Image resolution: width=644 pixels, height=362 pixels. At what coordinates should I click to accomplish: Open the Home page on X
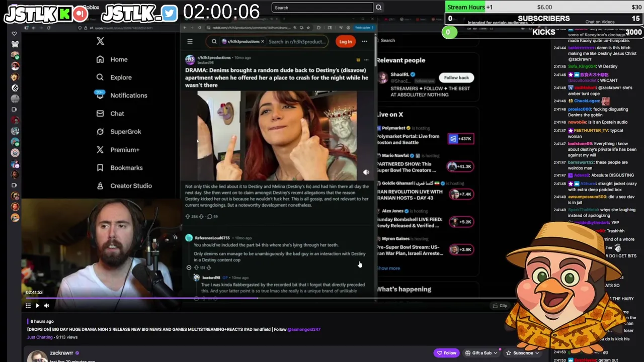coord(112,59)
